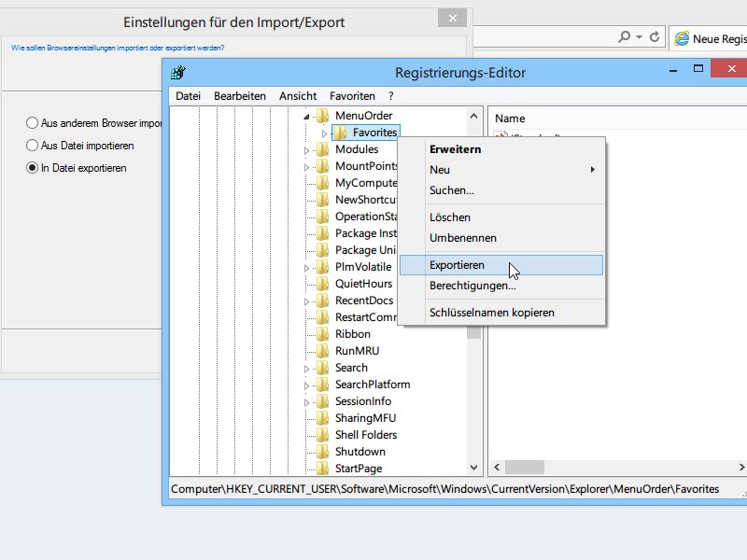The height and width of the screenshot is (560, 747).
Task: Choose Umbenennen in context menu
Action: (501, 238)
